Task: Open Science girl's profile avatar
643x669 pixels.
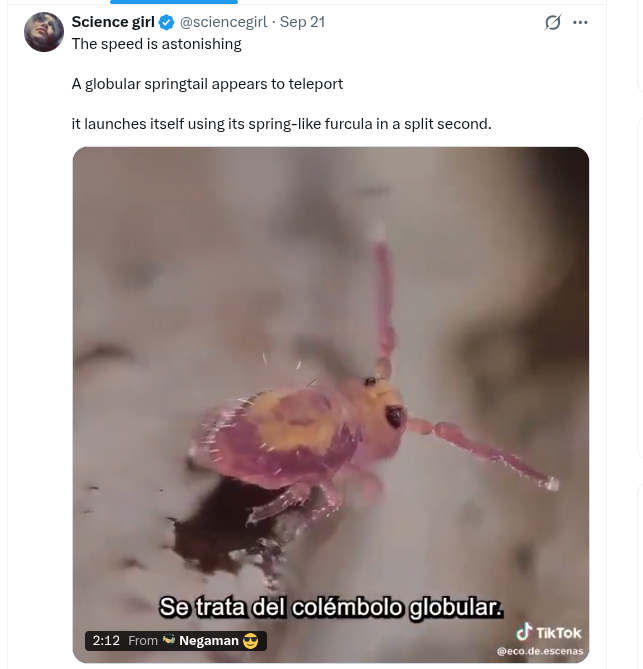Action: pyautogui.click(x=44, y=32)
